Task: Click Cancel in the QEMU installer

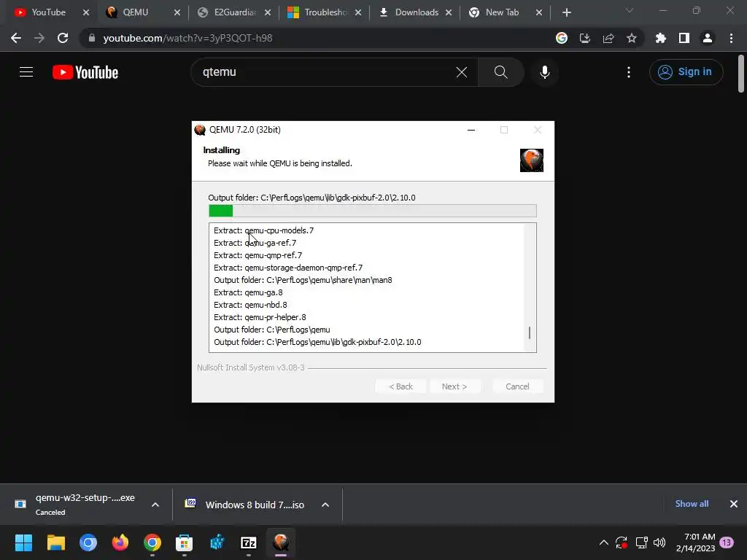Action: point(517,386)
